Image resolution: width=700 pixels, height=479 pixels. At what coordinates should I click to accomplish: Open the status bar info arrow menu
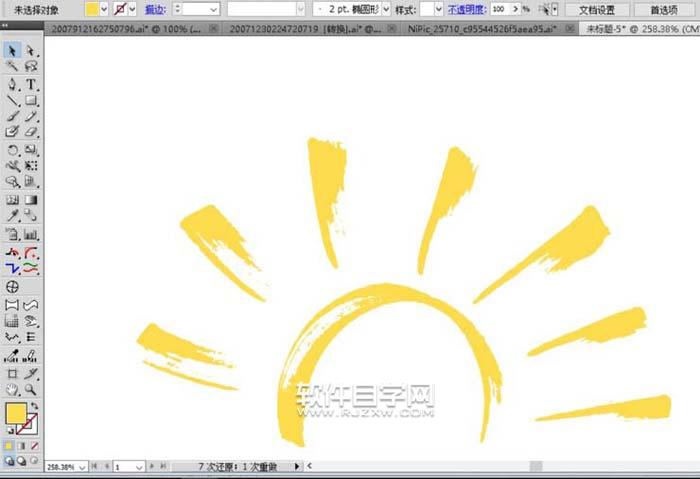pyautogui.click(x=297, y=467)
